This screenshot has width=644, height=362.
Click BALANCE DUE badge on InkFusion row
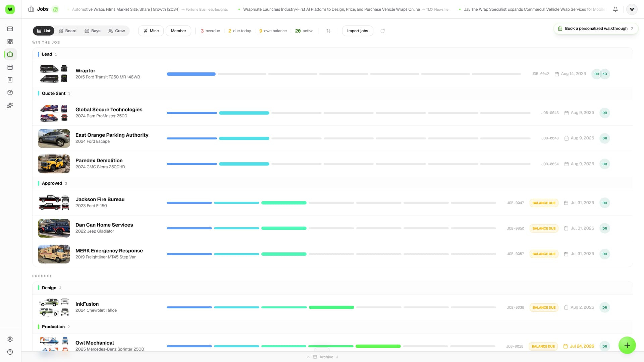coord(544,307)
